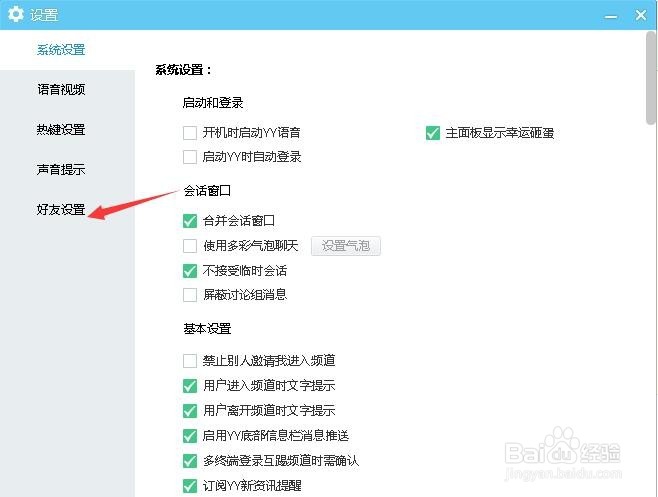The height and width of the screenshot is (497, 658).
Task: Toggle 用户进入频道时文字提示 checkbox
Action: coord(190,385)
